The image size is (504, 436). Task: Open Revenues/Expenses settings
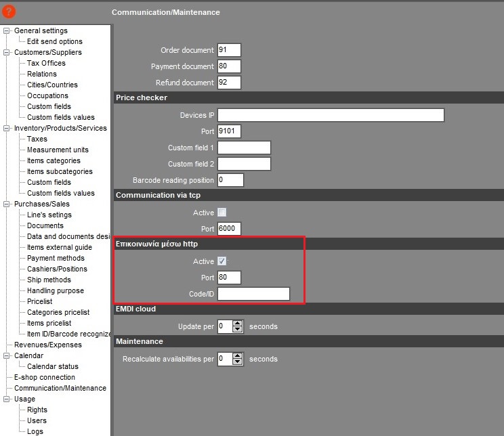[48, 345]
